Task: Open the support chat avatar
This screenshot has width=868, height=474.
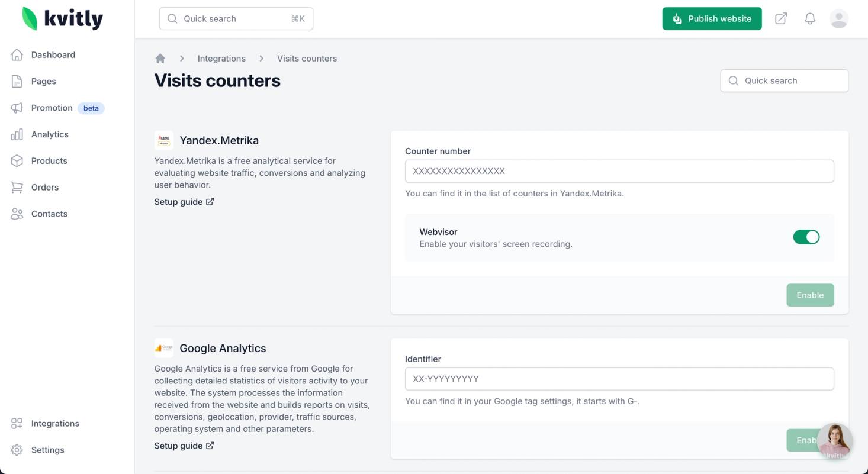Action: [x=835, y=441]
